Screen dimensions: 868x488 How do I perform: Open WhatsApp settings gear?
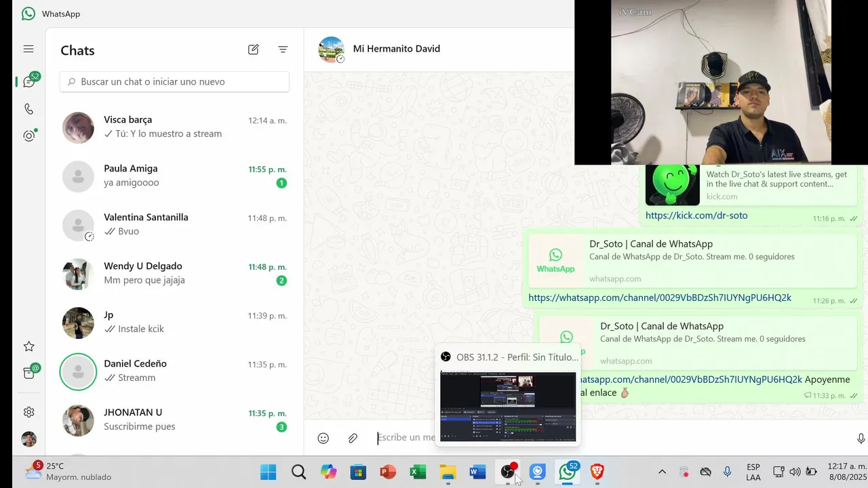pyautogui.click(x=28, y=412)
